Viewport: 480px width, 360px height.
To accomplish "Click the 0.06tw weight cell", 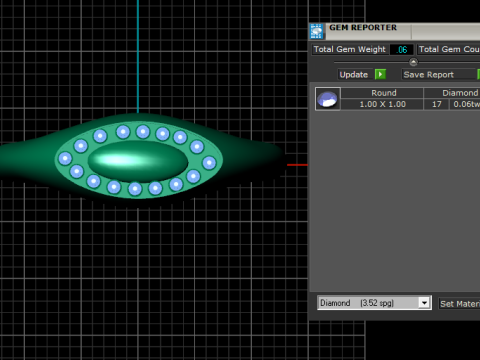I will (465, 104).
